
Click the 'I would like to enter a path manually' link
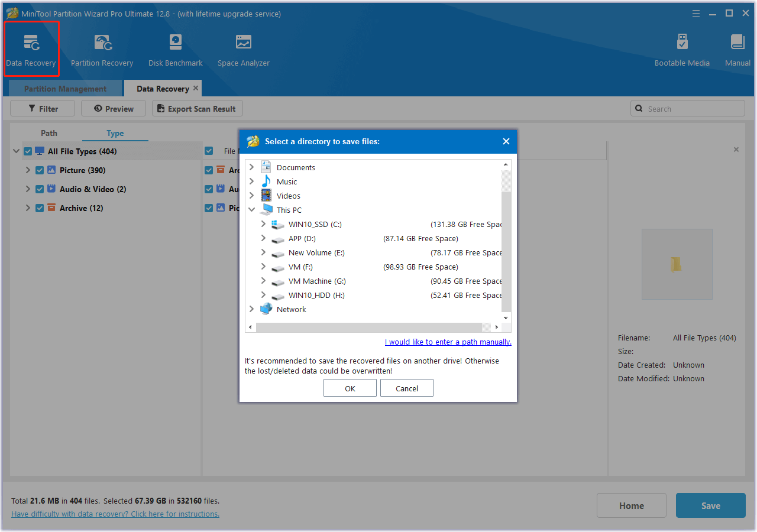448,342
